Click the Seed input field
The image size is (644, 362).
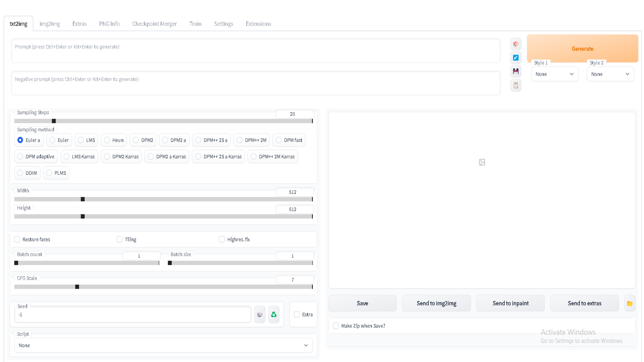[x=132, y=314]
